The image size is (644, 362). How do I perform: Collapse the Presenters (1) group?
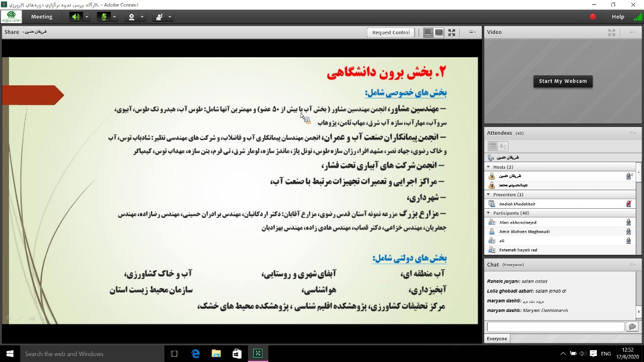pos(488,194)
